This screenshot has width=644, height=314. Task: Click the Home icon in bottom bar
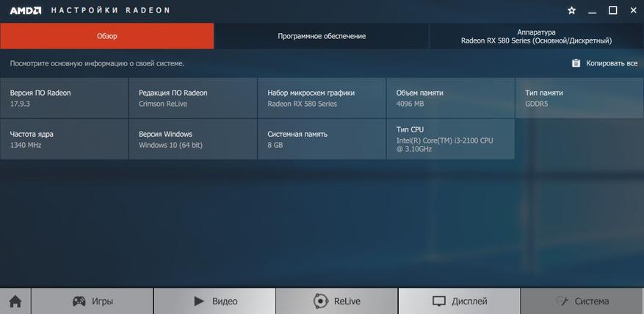[15, 301]
